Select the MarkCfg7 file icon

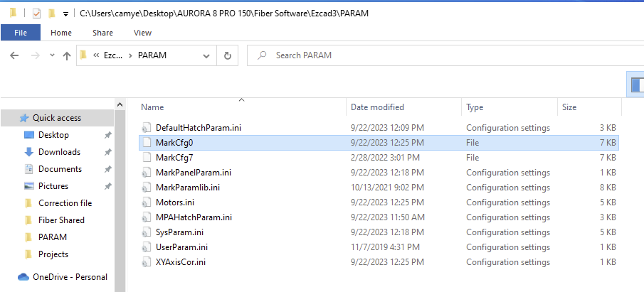click(x=147, y=158)
